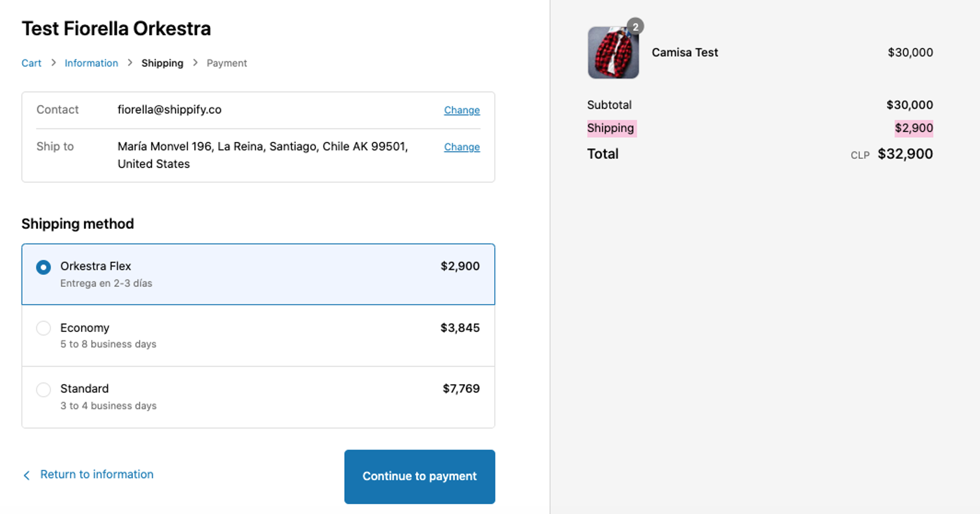Click the chevron between Shipping and Payment
Screen dimensions: 980x514
[x=195, y=63]
